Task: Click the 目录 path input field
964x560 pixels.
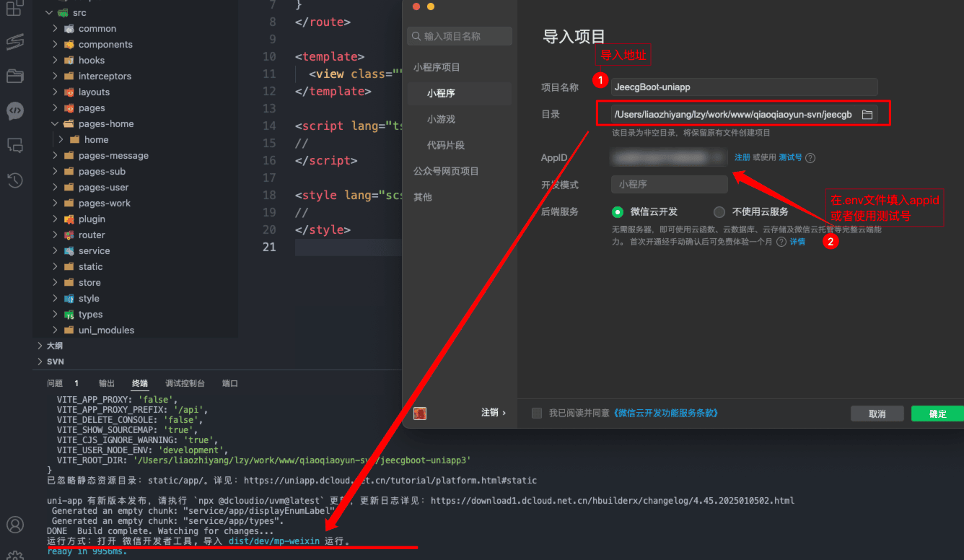Action: click(744, 114)
